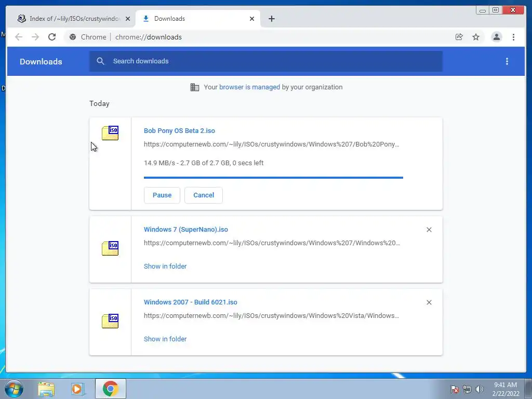
Task: Click the Windows 2007 Build 6021 source URL
Action: 271,315
